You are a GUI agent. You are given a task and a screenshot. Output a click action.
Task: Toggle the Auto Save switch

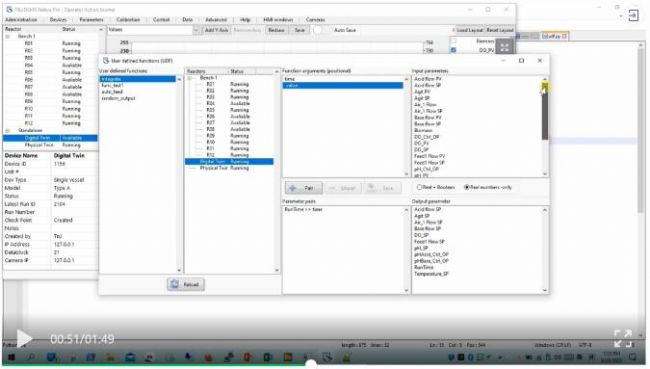[x=317, y=30]
